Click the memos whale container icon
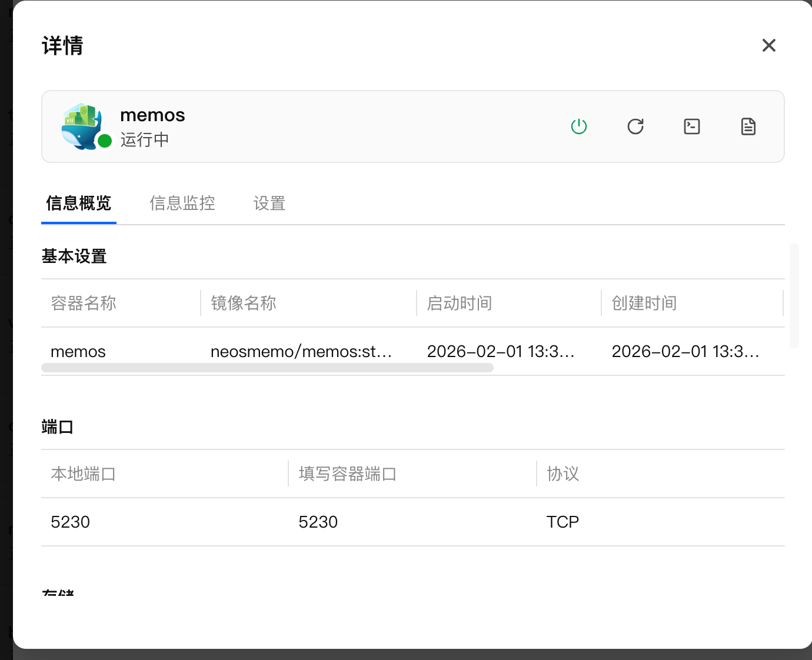 pyautogui.click(x=81, y=126)
